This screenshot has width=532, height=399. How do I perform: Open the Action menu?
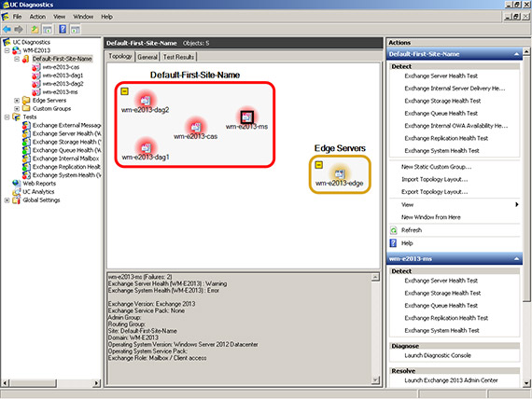(x=37, y=17)
